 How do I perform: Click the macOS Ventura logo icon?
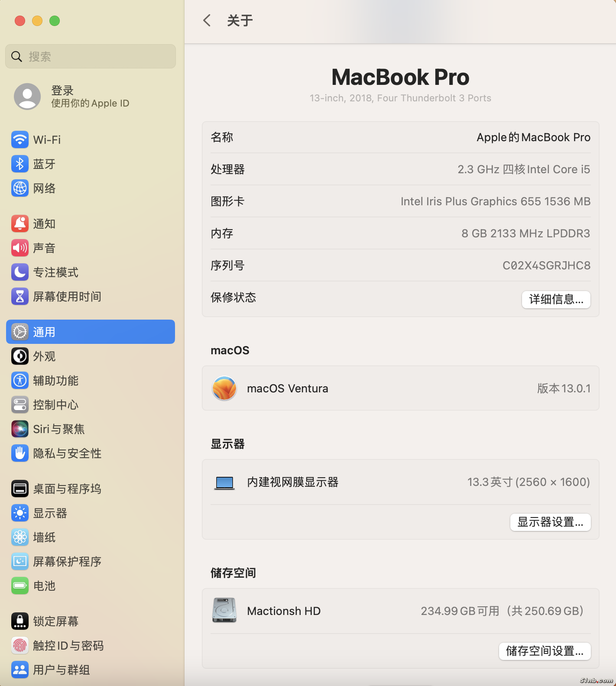click(x=224, y=388)
